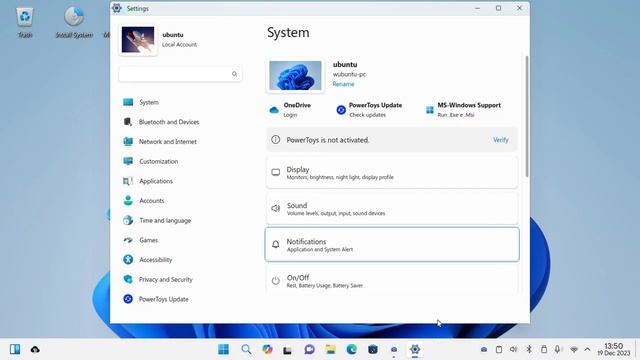
Task: Open OneDrive Login shortcut
Action: pyautogui.click(x=290, y=110)
